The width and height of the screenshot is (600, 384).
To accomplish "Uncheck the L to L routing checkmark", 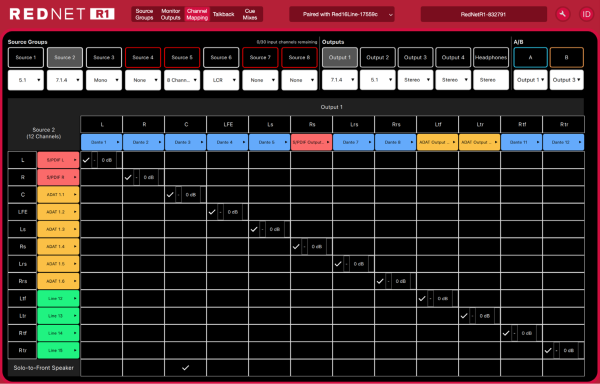I will tap(86, 160).
